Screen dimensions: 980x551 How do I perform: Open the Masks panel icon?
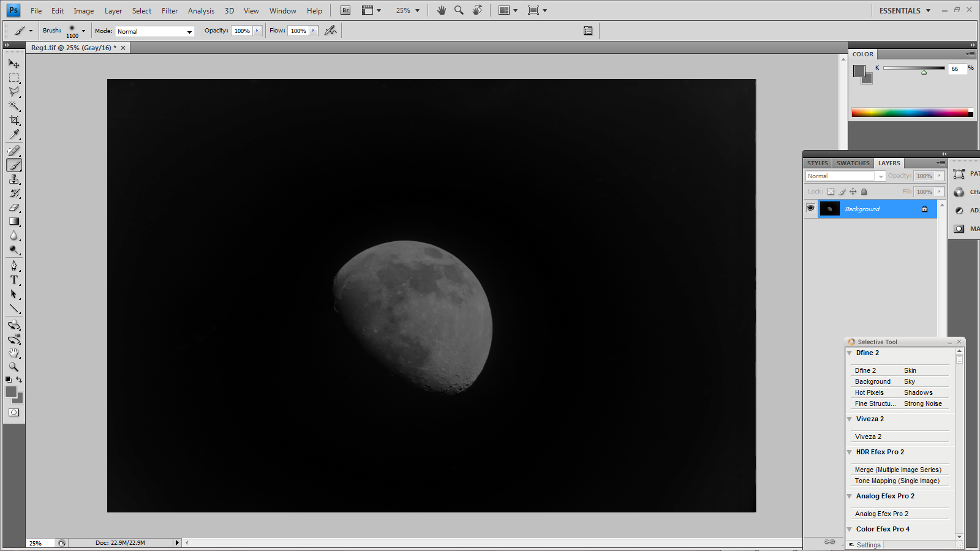959,228
